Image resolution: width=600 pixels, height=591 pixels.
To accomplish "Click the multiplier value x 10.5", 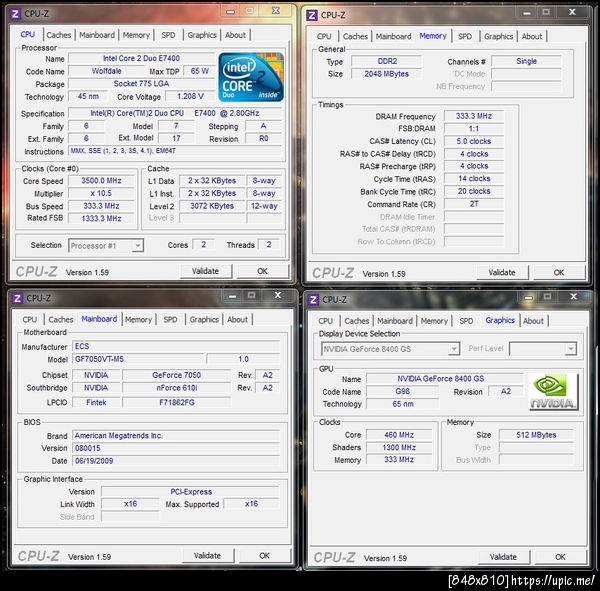I will click(101, 193).
